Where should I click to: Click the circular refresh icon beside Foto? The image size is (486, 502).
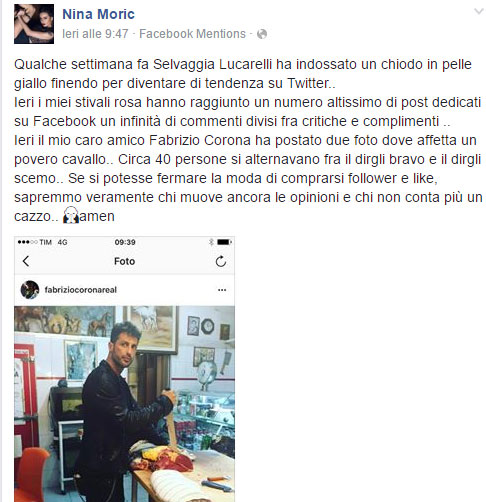221,262
